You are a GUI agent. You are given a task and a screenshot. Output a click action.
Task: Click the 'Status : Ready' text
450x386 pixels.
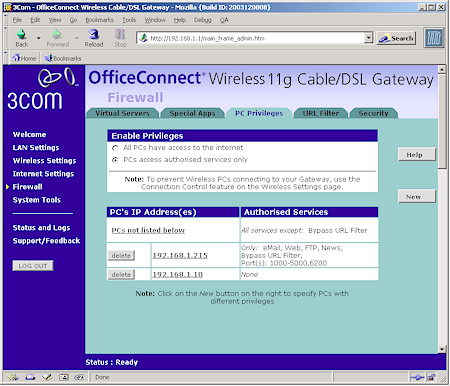point(112,362)
